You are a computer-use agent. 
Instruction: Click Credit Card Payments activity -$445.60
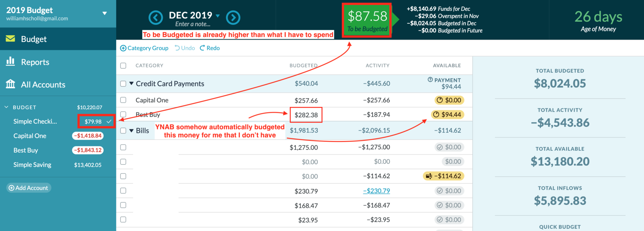376,84
